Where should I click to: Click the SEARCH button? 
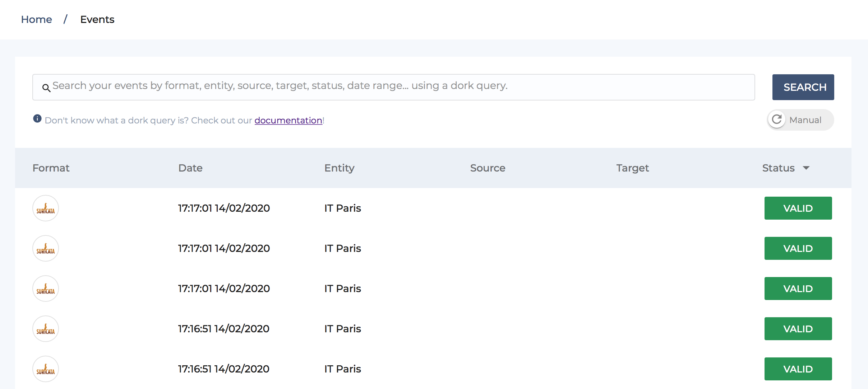pyautogui.click(x=803, y=87)
